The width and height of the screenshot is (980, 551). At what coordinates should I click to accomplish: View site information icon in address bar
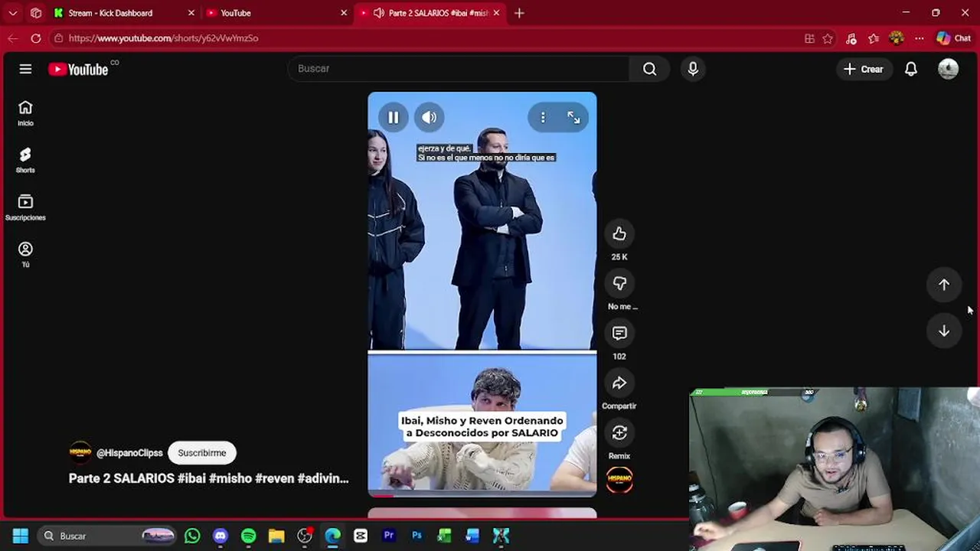coord(58,38)
